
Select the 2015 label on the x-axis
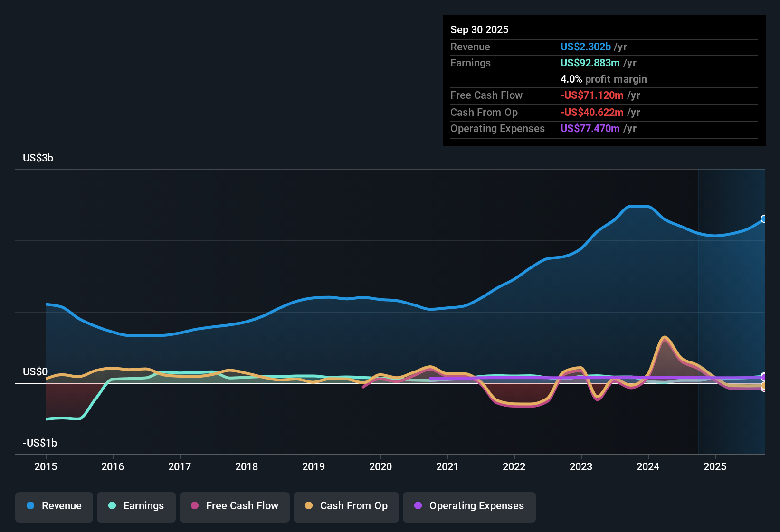point(46,467)
